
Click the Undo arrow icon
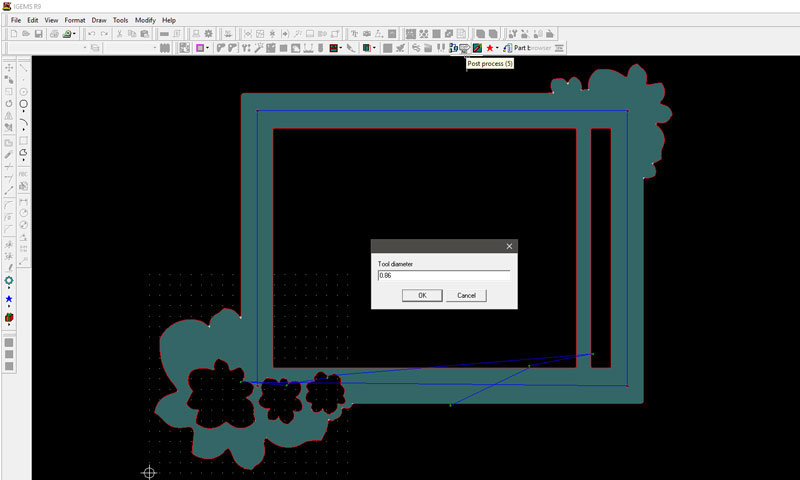tap(91, 34)
